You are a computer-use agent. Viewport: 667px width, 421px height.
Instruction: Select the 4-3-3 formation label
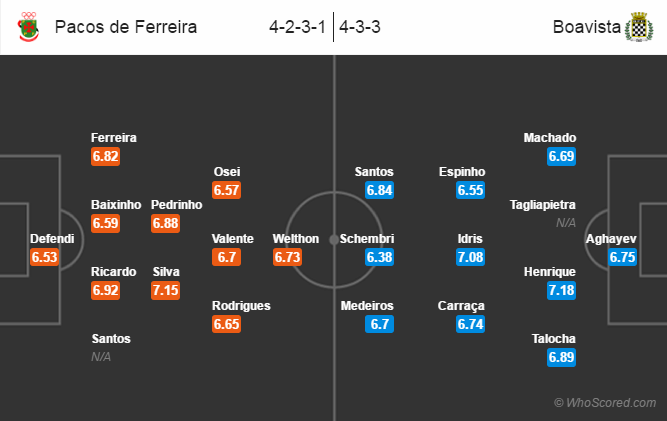point(359,27)
